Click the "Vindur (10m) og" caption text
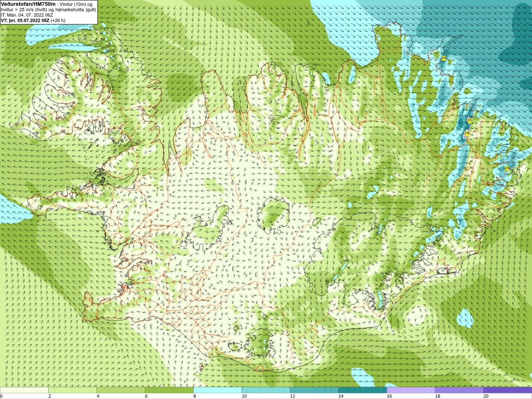Viewport: 532px width, 399px height. (76, 4)
